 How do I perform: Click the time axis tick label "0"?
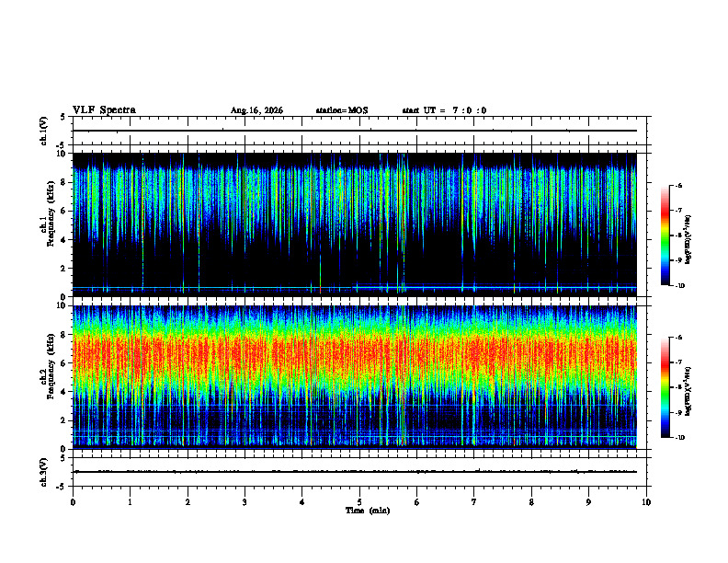tap(73, 502)
